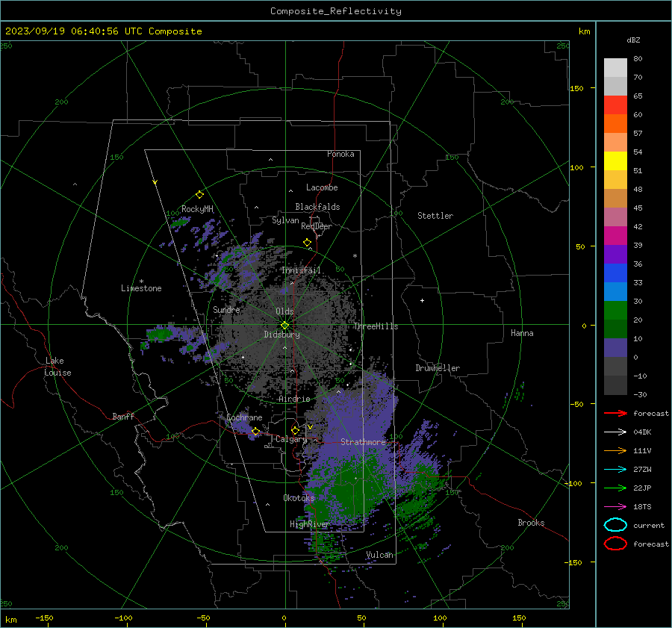Click the Innisfail town label
672x628 pixels.
(x=301, y=270)
